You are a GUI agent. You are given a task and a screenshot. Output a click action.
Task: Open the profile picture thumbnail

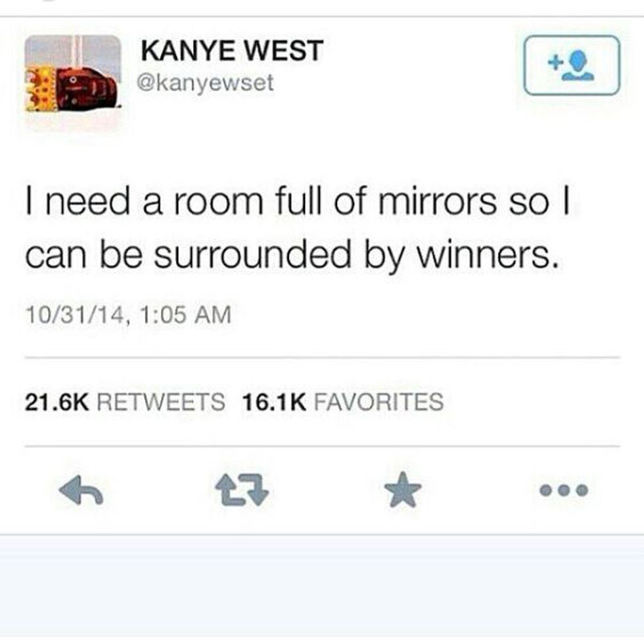pyautogui.click(x=73, y=74)
